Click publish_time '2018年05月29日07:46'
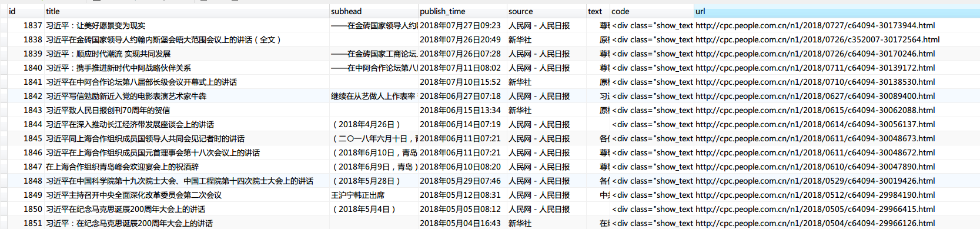 pyautogui.click(x=460, y=181)
